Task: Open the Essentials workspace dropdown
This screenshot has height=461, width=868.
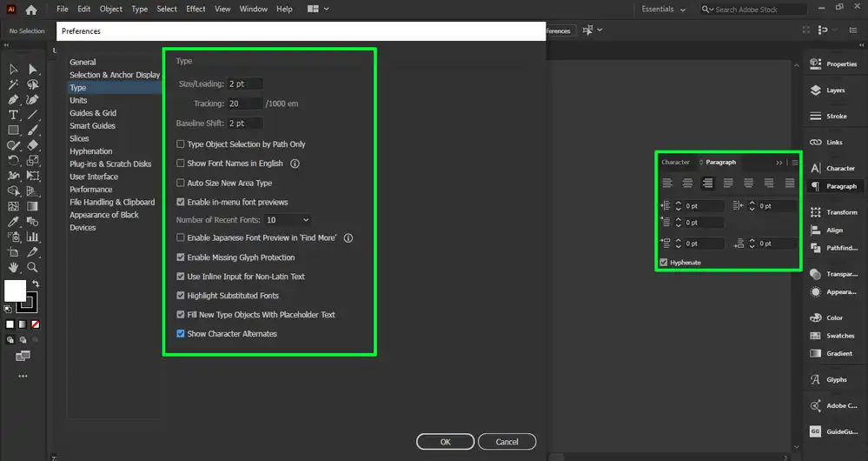Action: 664,10
